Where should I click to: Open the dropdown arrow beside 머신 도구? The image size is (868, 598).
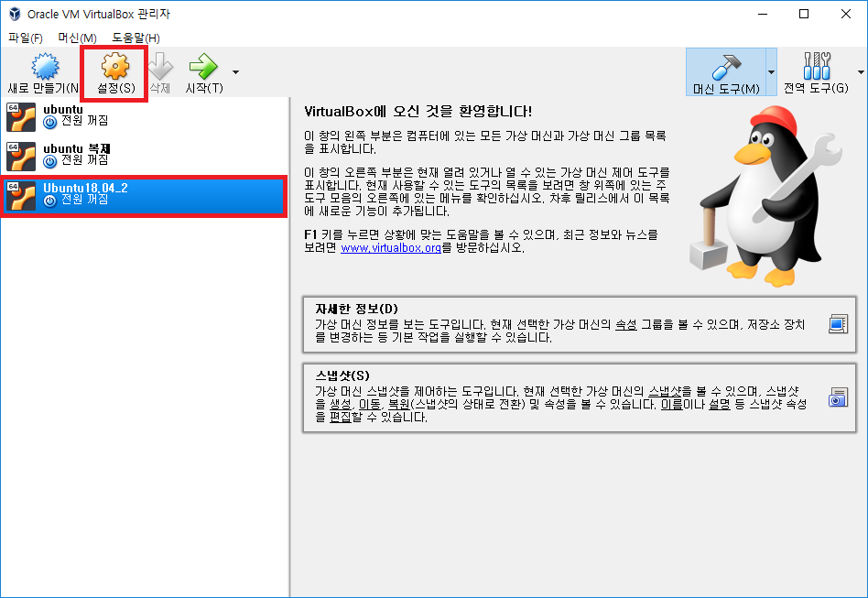771,72
